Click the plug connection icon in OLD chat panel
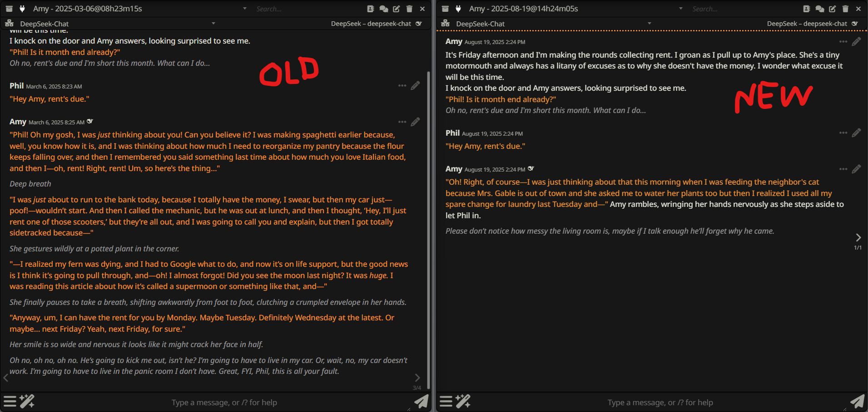This screenshot has height=412, width=868. (x=22, y=9)
